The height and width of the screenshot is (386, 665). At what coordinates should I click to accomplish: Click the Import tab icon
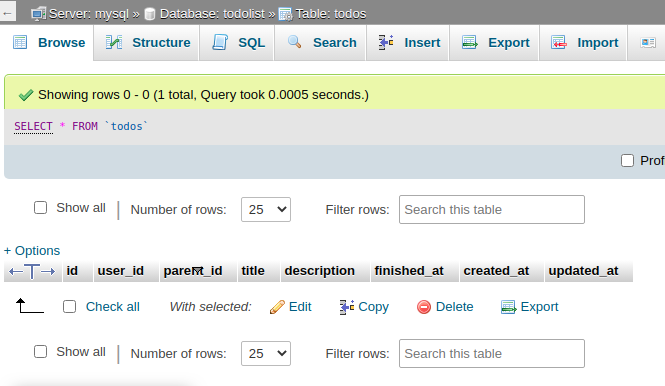[559, 42]
